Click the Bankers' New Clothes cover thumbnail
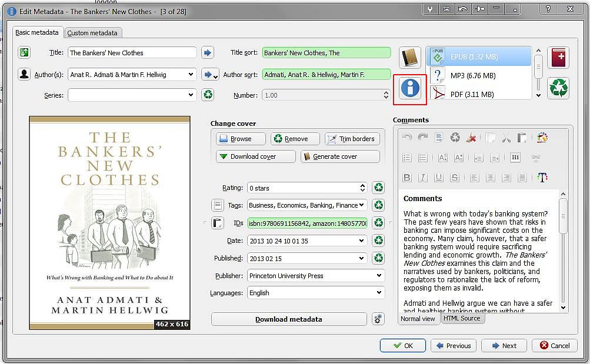Viewport: 590px width, 364px height. pyautogui.click(x=109, y=222)
